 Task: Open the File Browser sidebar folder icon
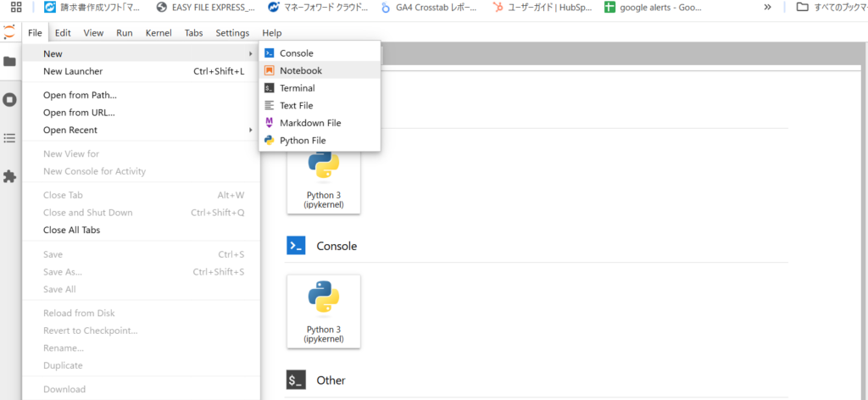pyautogui.click(x=9, y=61)
